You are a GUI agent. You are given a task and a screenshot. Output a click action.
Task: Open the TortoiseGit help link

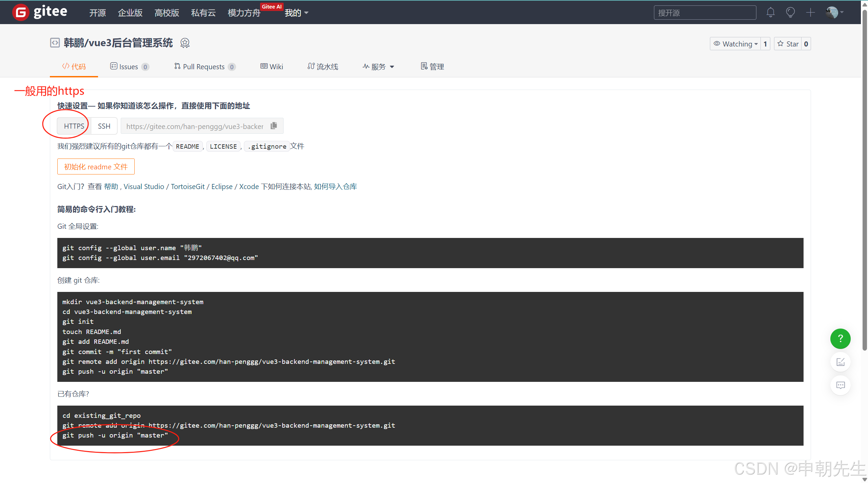188,186
